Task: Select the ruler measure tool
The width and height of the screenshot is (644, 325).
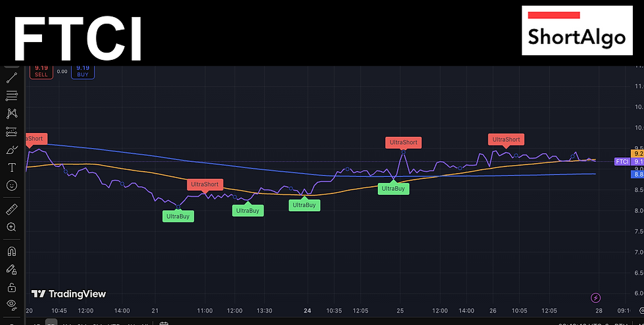Action: [12, 209]
